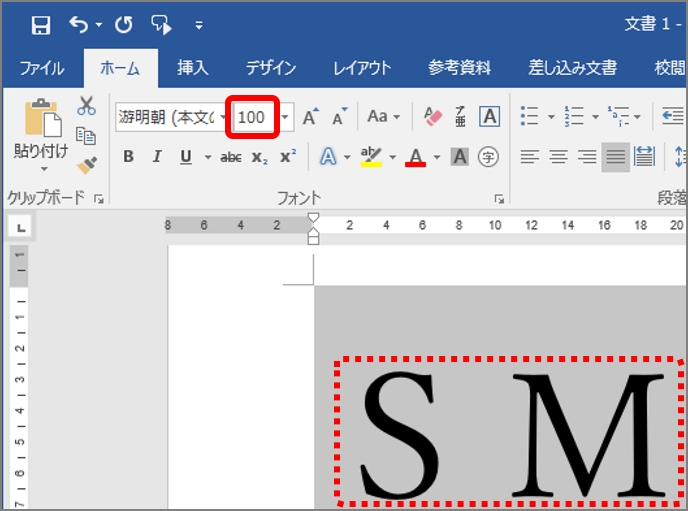Click the font size field showing 100
Image resolution: width=688 pixels, height=511 pixels.
pyautogui.click(x=253, y=117)
